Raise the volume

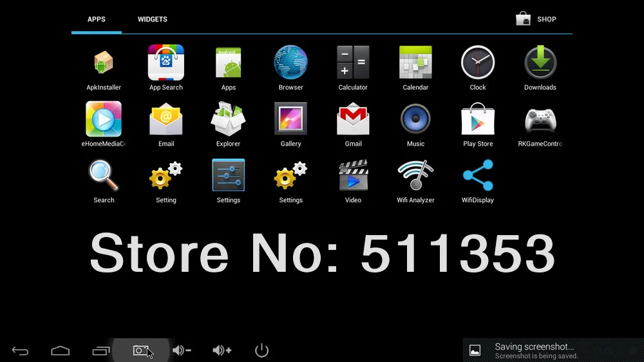point(222,350)
